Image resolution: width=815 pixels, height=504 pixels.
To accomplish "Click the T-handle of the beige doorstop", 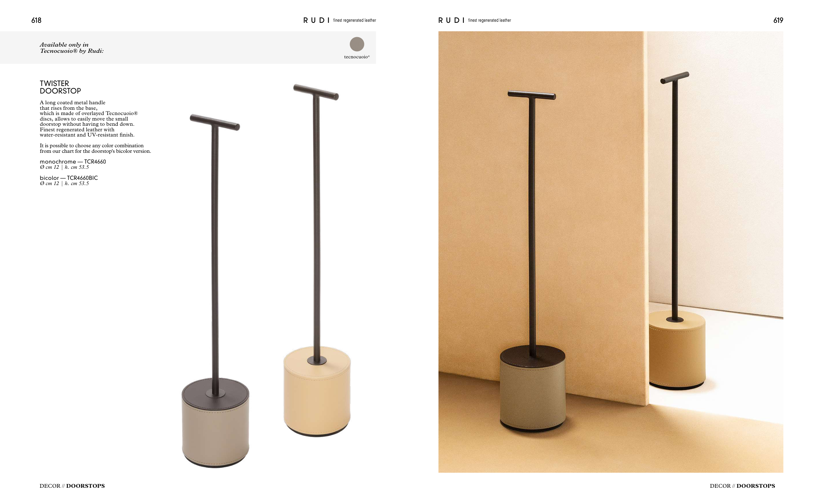I will point(316,92).
